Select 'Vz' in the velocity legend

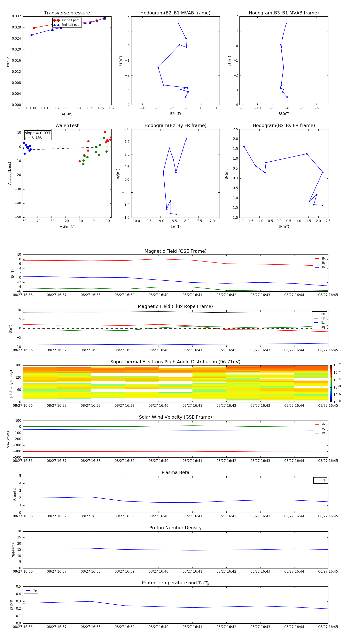(320, 433)
